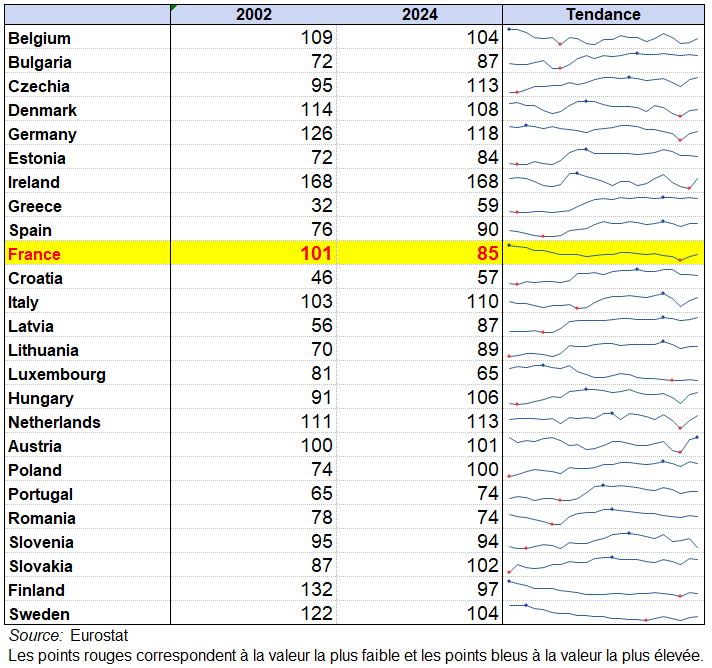
Task: Click the Germany trend sparkline
Action: tap(603, 132)
